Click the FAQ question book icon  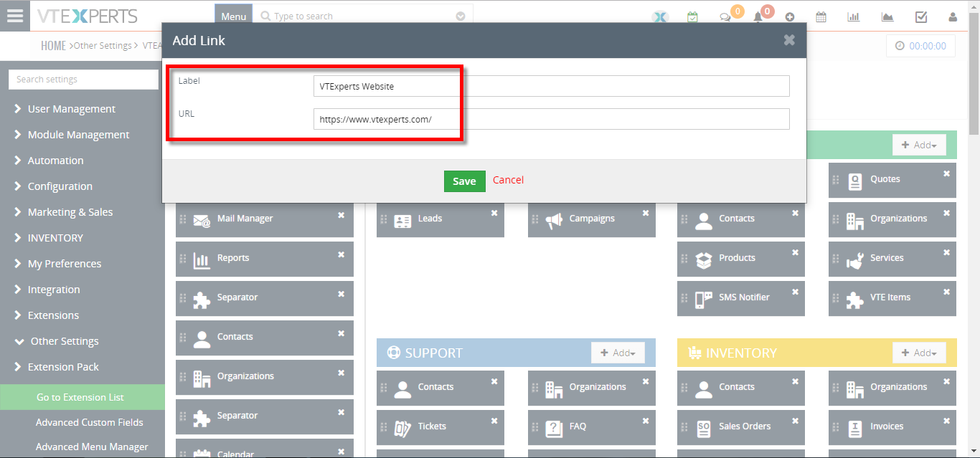554,427
